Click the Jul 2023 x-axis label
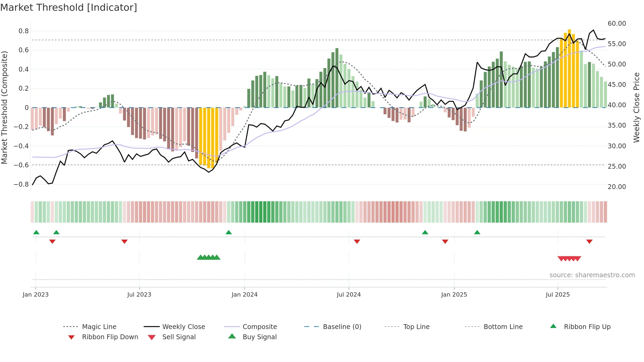 click(x=139, y=294)
